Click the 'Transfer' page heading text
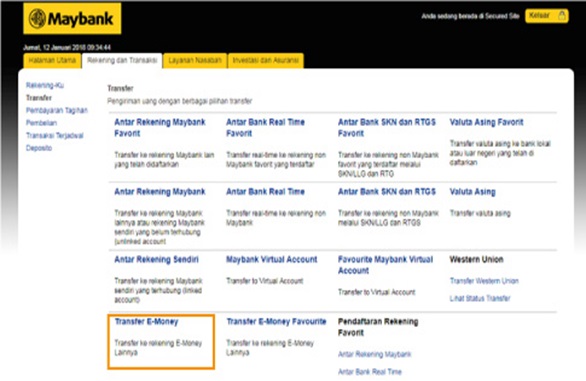The height and width of the screenshot is (381, 586). [120, 89]
